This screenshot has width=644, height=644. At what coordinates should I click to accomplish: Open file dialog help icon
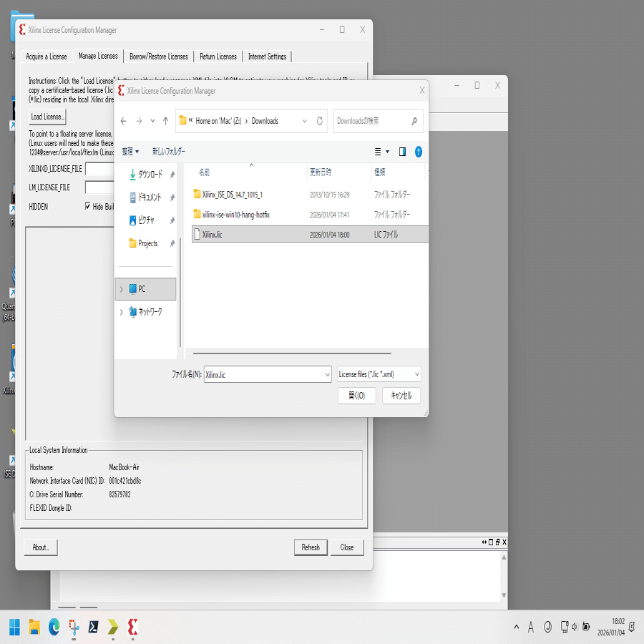418,152
